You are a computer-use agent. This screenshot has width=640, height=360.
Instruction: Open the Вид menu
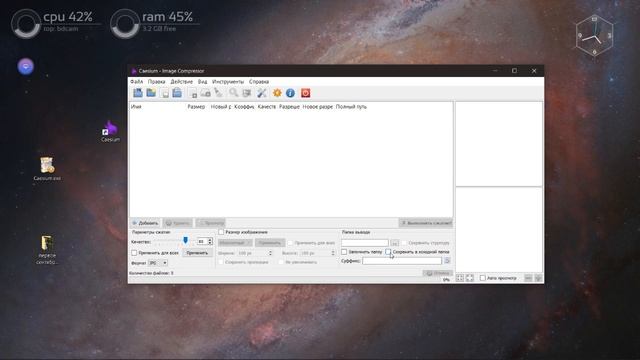click(202, 82)
